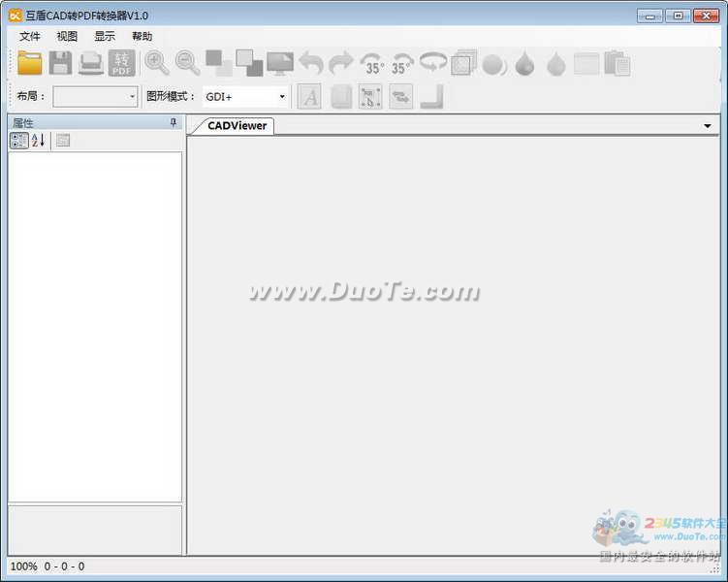Image resolution: width=728 pixels, height=582 pixels.
Task: Click the dark-and-light overlapping squares icon
Action: coord(219,63)
